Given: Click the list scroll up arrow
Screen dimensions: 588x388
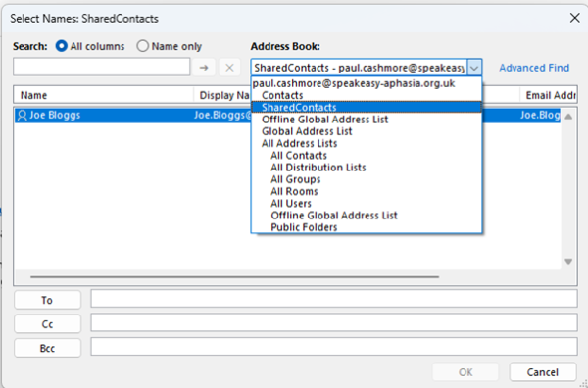Looking at the screenshot, I should click(x=568, y=117).
